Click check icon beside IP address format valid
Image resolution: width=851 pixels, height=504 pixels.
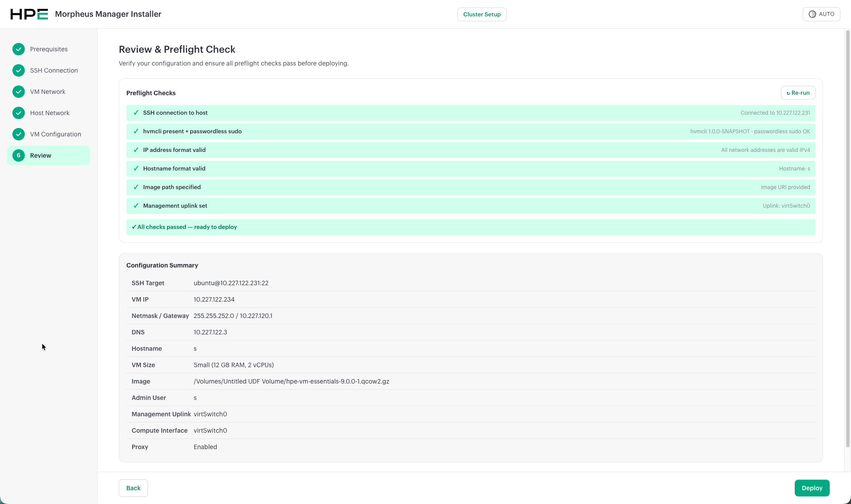point(136,150)
